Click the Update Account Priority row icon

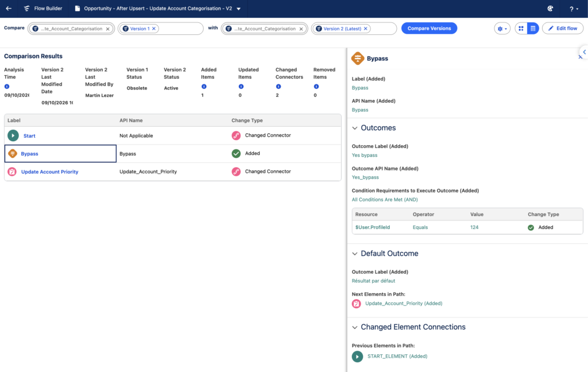[x=12, y=172]
